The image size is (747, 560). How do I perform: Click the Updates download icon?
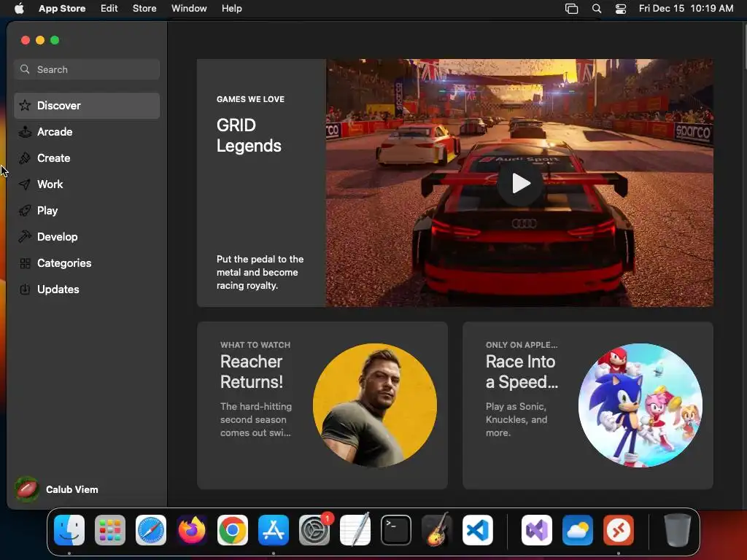click(x=25, y=289)
